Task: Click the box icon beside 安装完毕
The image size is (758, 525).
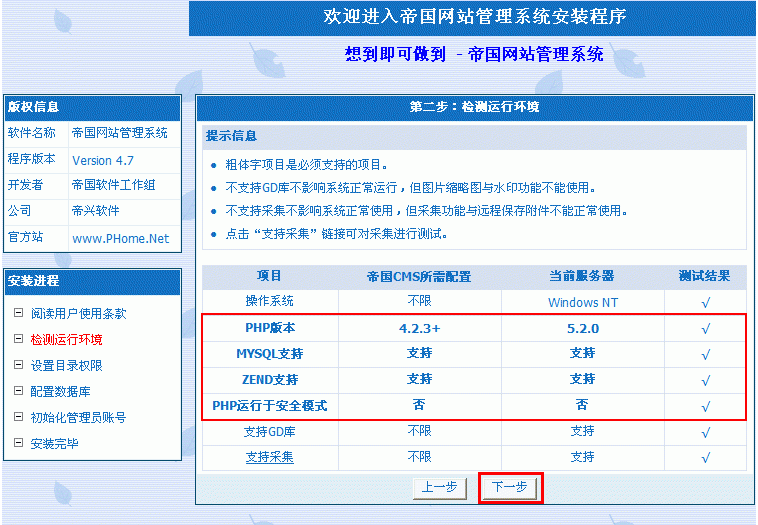Action: tap(18, 442)
